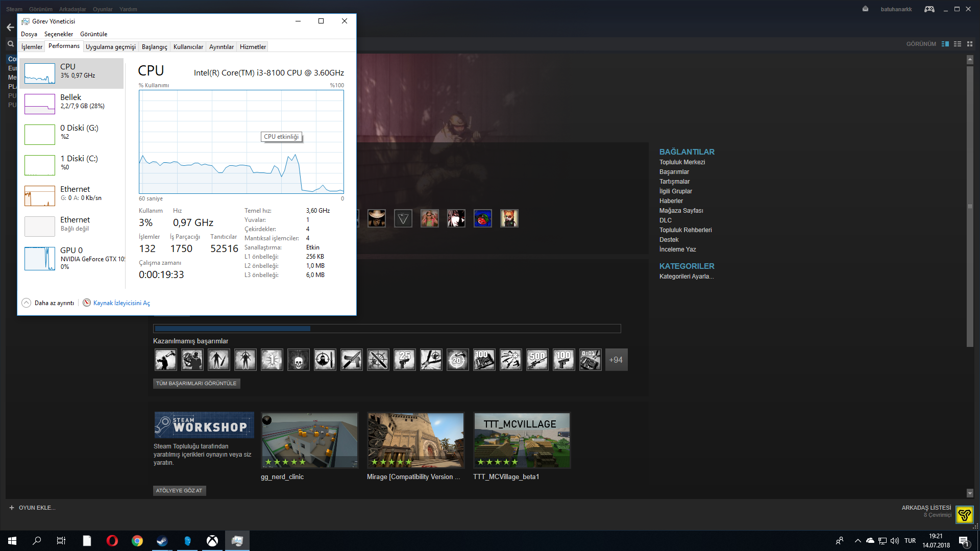This screenshot has width=980, height=551.
Task: Click the volume speaker tray icon
Action: 895,541
